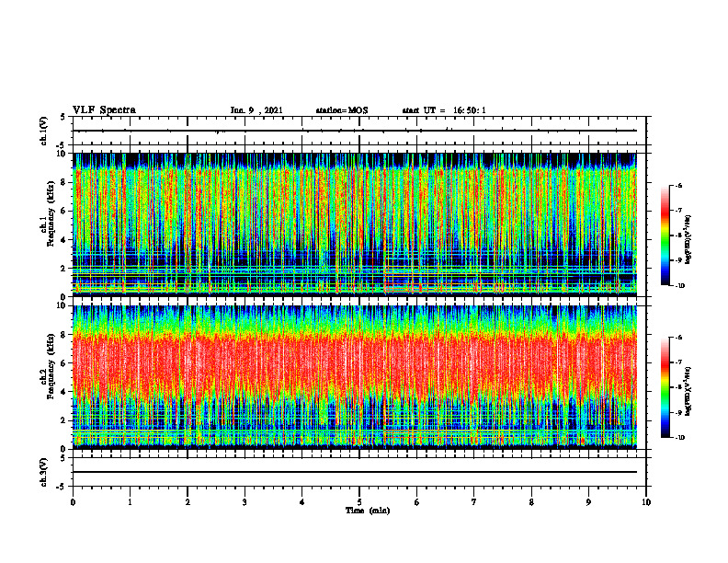The width and height of the screenshot is (728, 563).
Task: Select the date text "Jan. 9, 2021"
Action: (x=256, y=110)
